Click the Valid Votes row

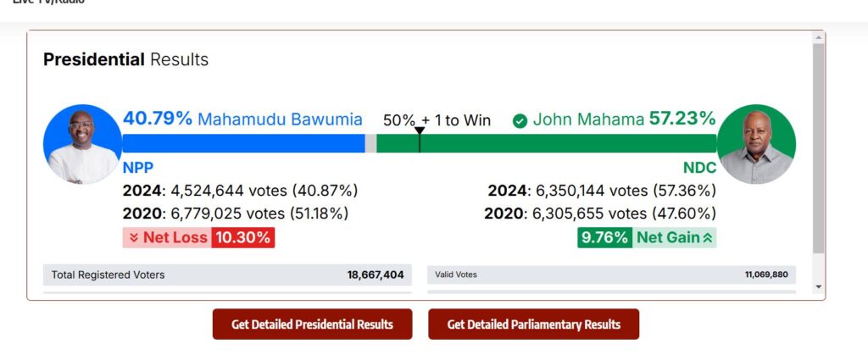tap(612, 275)
